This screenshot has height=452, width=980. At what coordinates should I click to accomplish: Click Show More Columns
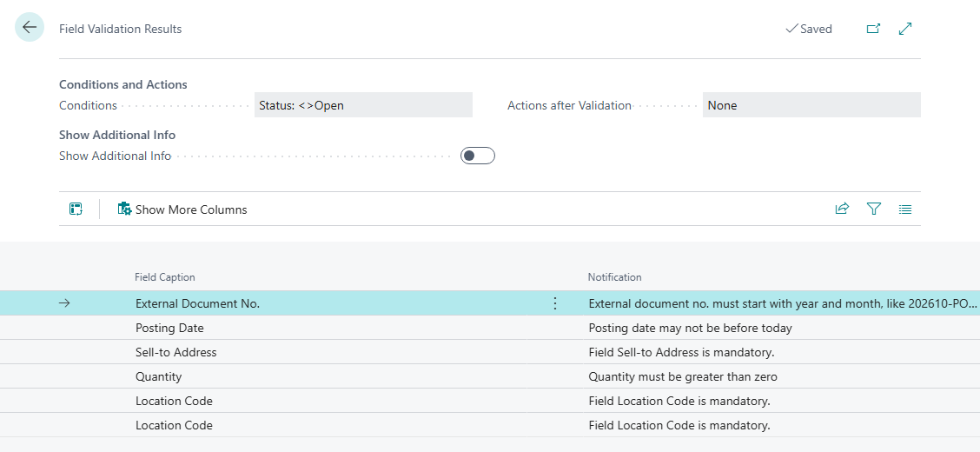click(182, 209)
